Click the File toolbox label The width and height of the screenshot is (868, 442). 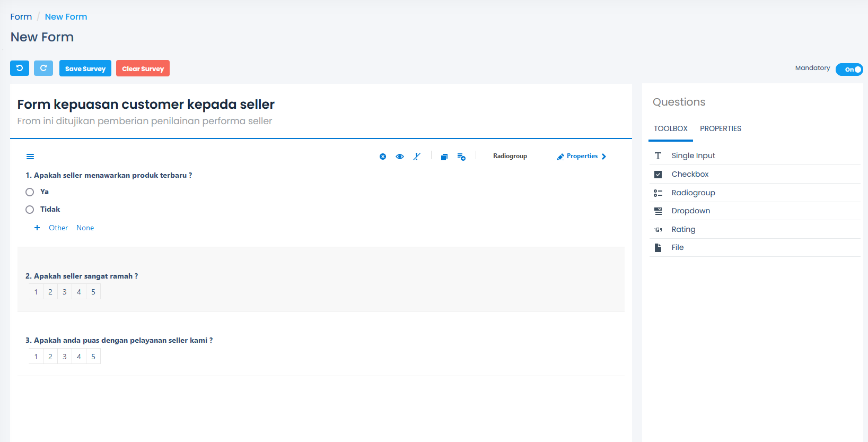tap(678, 247)
